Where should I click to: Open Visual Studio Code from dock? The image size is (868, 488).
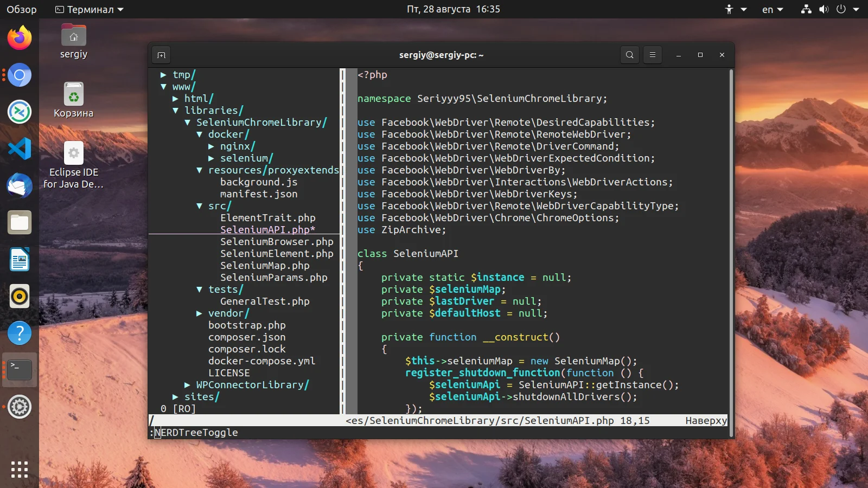pyautogui.click(x=20, y=149)
